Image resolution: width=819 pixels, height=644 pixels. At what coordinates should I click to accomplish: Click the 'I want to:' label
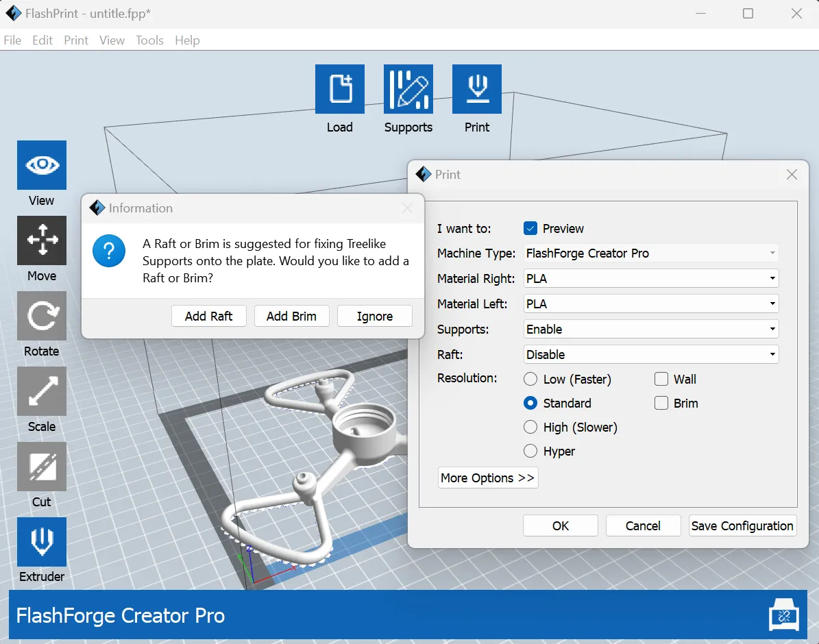pyautogui.click(x=464, y=228)
